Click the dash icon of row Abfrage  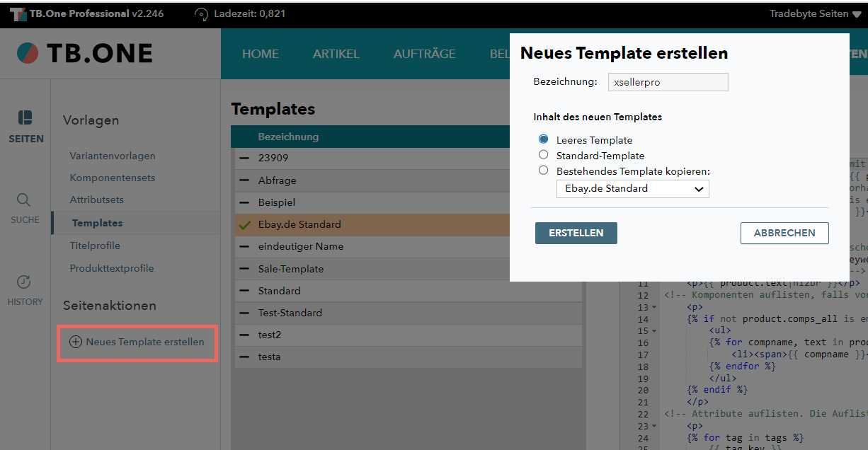pos(245,180)
